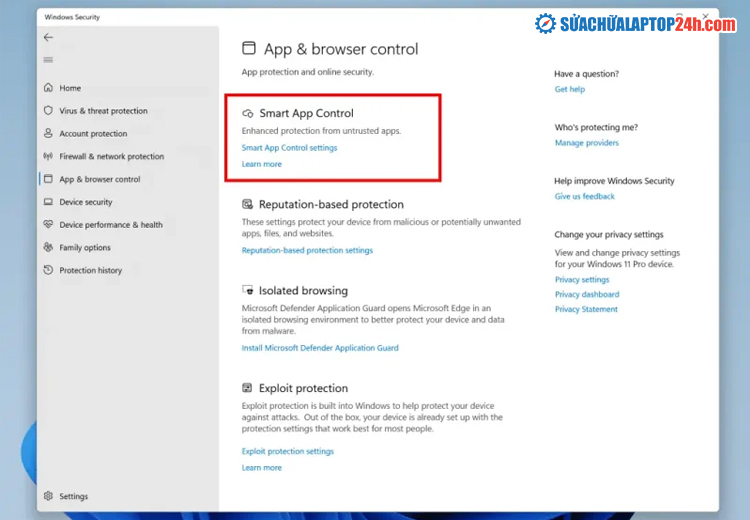Open Privacy settings link
This screenshot has width=750, height=520.
pos(582,280)
